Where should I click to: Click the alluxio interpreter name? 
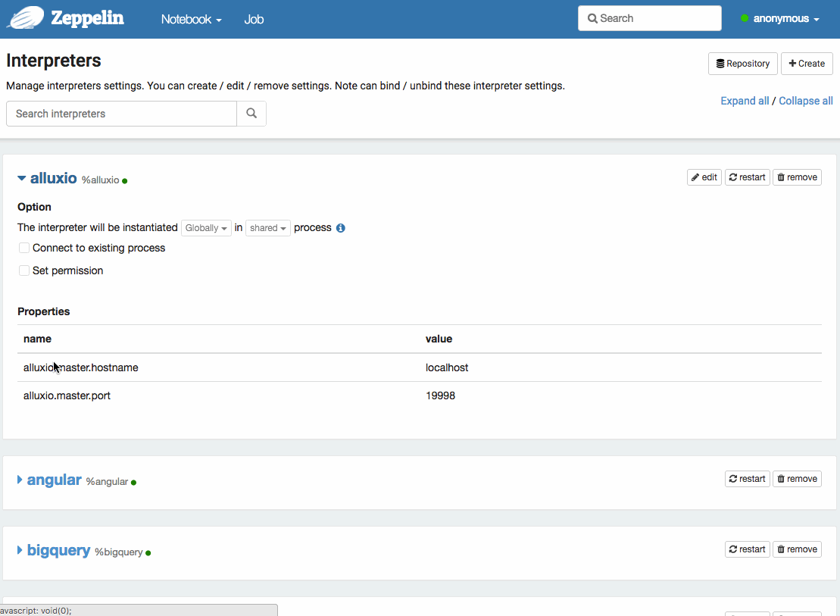tap(54, 178)
